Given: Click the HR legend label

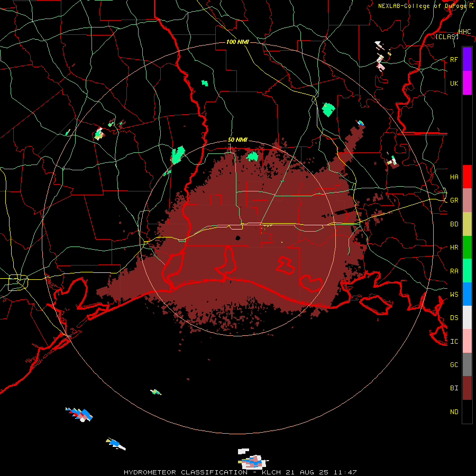Looking at the screenshot, I should click(x=454, y=248).
